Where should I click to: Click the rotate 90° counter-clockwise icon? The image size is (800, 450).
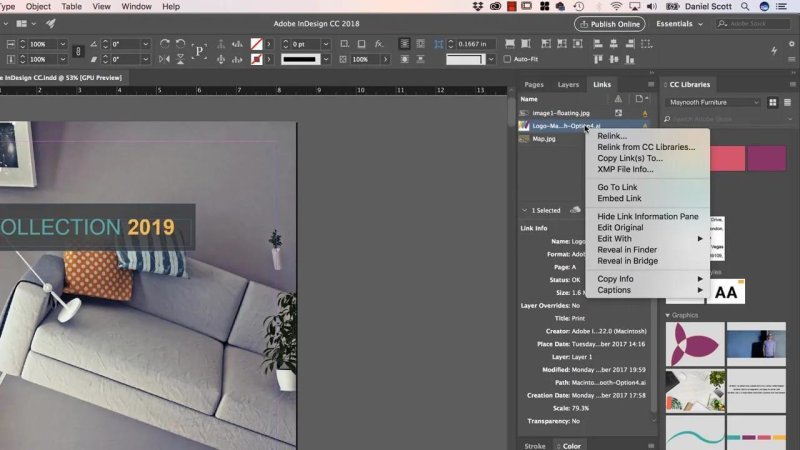(180, 44)
